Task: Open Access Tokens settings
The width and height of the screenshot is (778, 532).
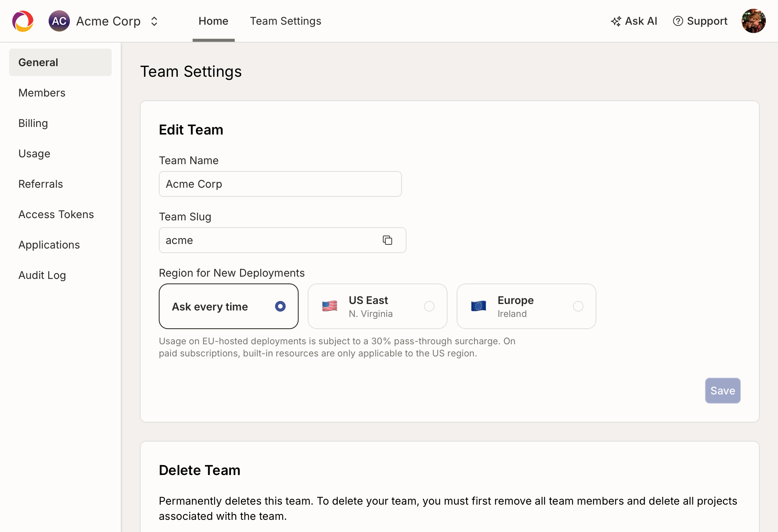Action: coord(56,214)
